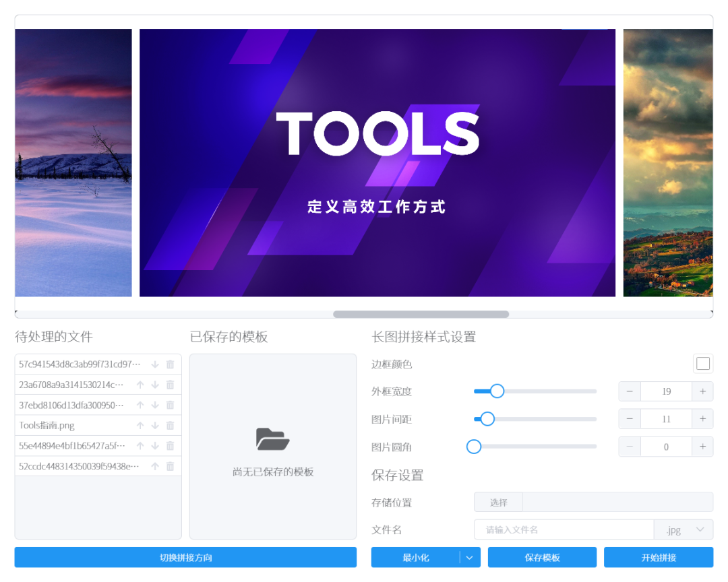Move up Tools指南.png in list
Image resolution: width=728 pixels, height=582 pixels.
(x=140, y=426)
